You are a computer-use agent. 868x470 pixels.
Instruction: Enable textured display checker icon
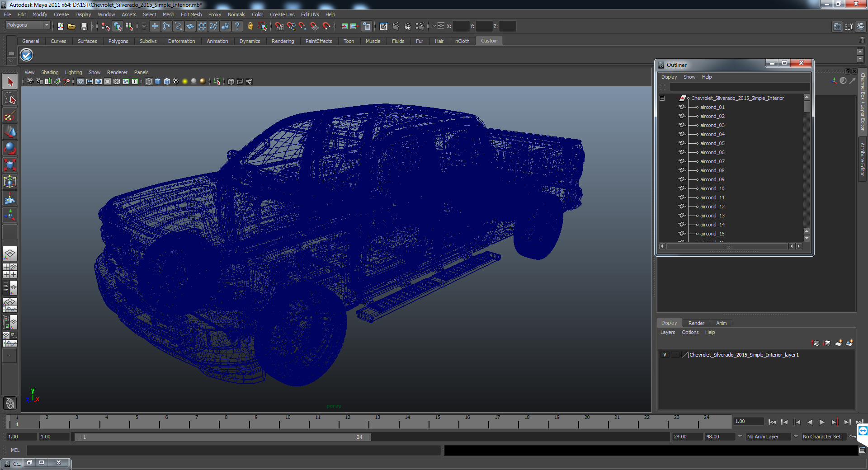[x=176, y=81]
